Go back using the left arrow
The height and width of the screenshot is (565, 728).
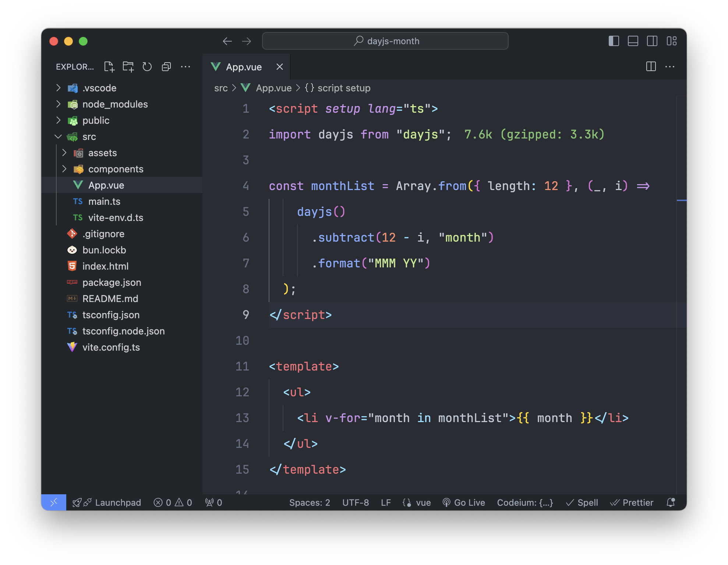227,41
